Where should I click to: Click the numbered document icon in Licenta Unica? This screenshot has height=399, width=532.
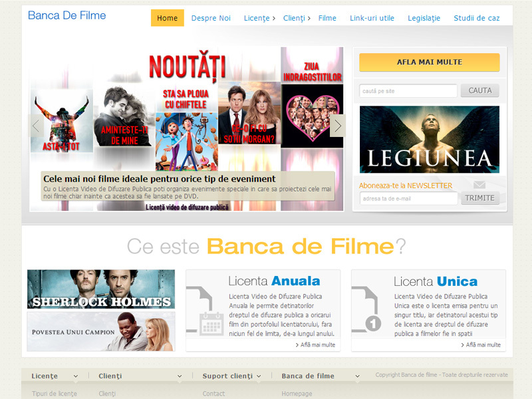[367, 309]
